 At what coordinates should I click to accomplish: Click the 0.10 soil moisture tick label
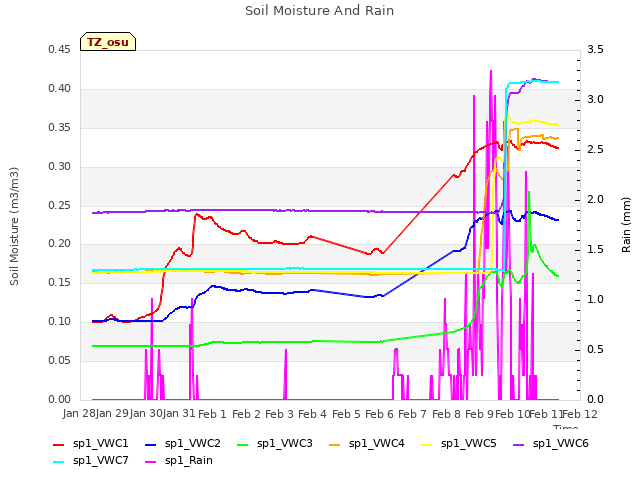59,322
